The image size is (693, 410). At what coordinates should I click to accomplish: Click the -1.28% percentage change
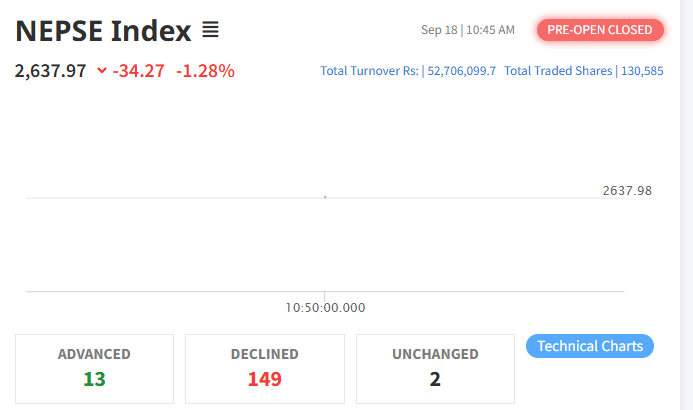(x=205, y=71)
